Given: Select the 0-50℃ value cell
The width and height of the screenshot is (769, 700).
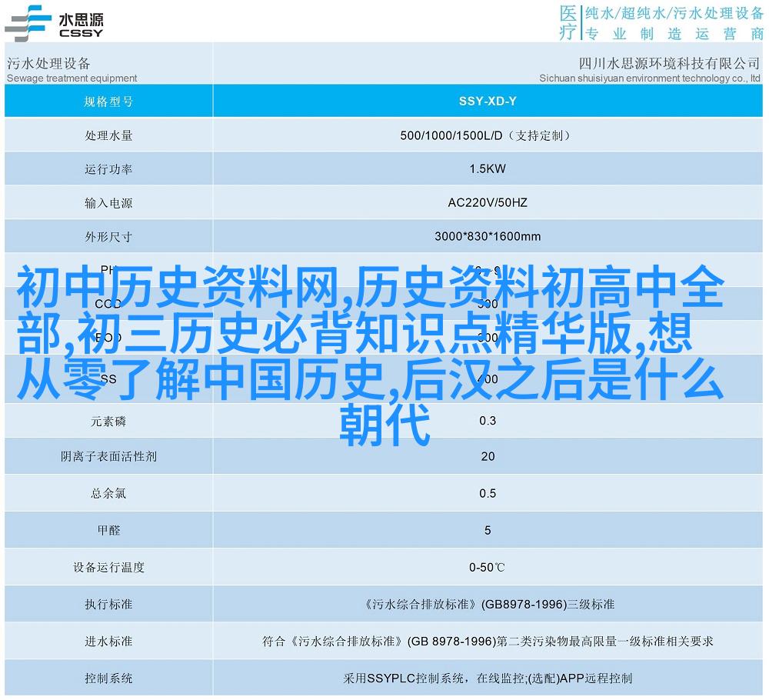Looking at the screenshot, I should click(x=488, y=567).
